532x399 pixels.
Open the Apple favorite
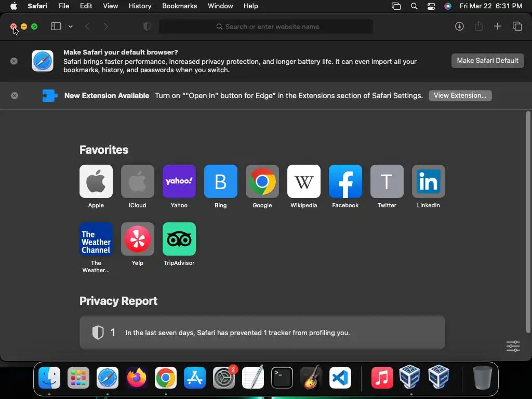click(x=96, y=181)
